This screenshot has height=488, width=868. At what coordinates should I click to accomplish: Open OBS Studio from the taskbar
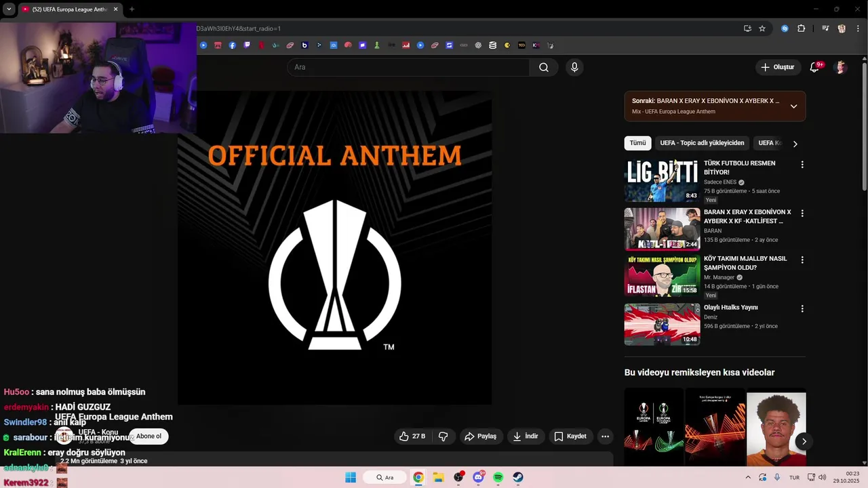pyautogui.click(x=458, y=477)
